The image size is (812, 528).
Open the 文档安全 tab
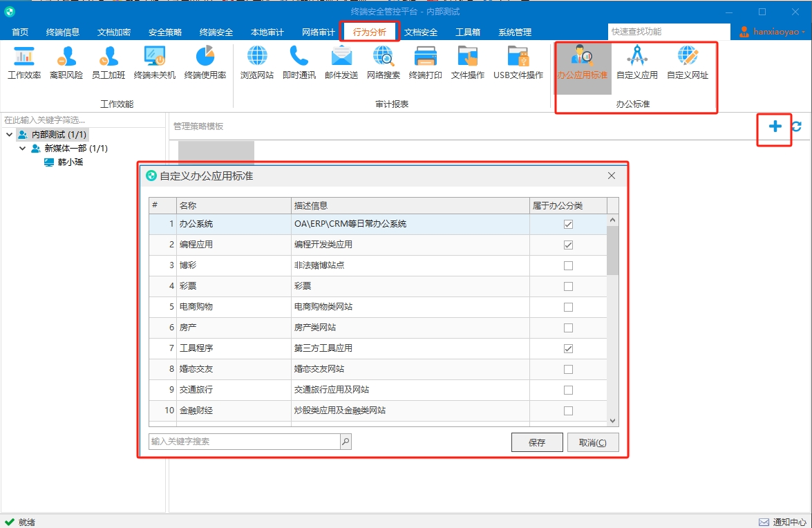tap(421, 32)
